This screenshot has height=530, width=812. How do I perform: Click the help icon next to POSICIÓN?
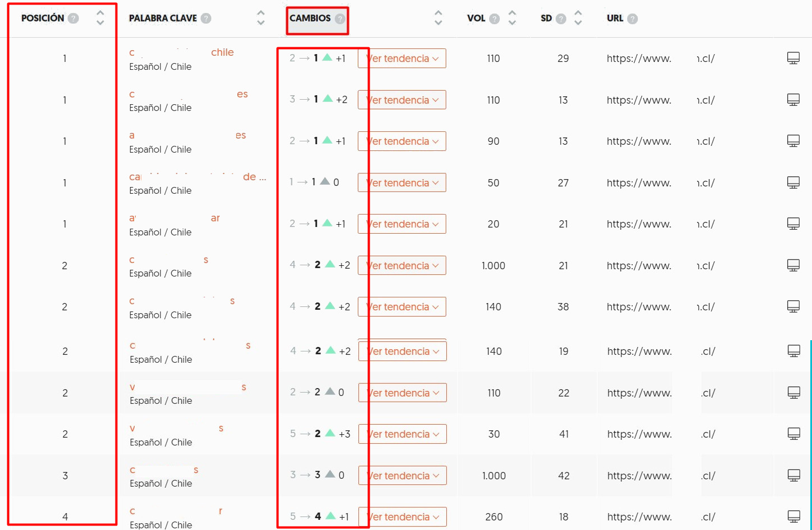tap(73, 19)
